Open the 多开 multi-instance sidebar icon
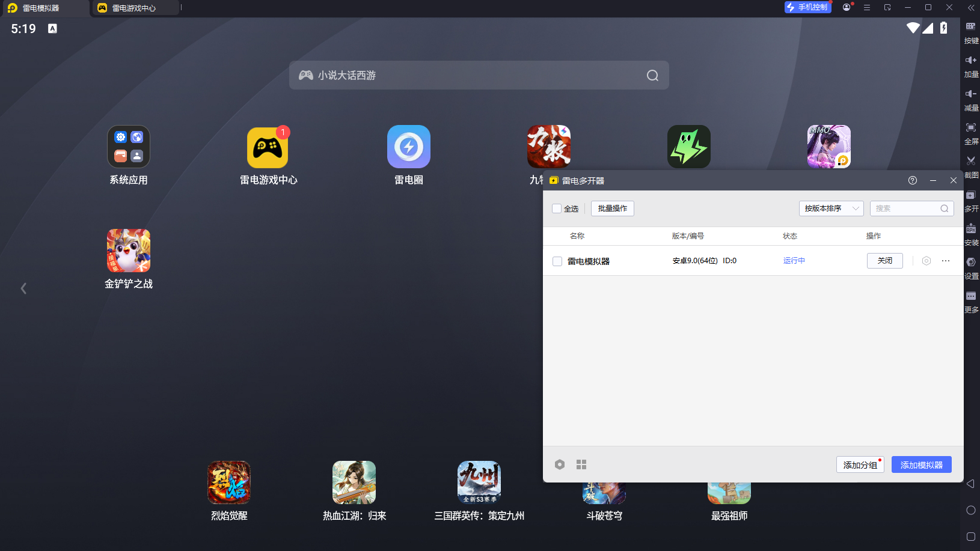980x551 pixels. tap(970, 201)
